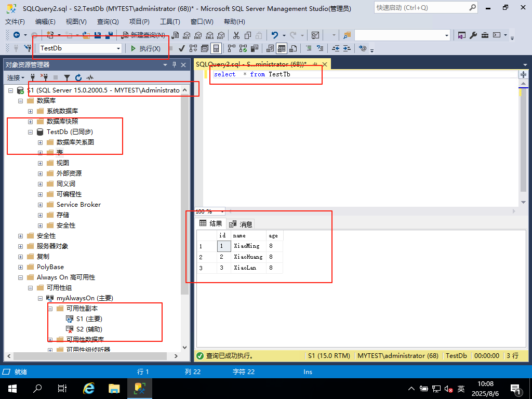Switch to the 消息 tab
This screenshot has width=532, height=399.
click(241, 224)
